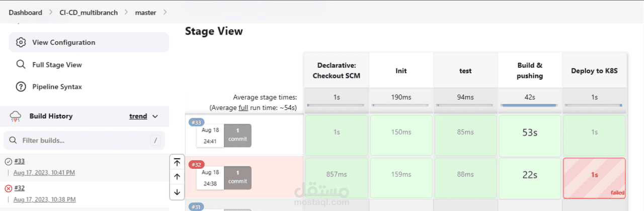Expand chevron after master breadcrumb
644x211 pixels.
coord(165,12)
